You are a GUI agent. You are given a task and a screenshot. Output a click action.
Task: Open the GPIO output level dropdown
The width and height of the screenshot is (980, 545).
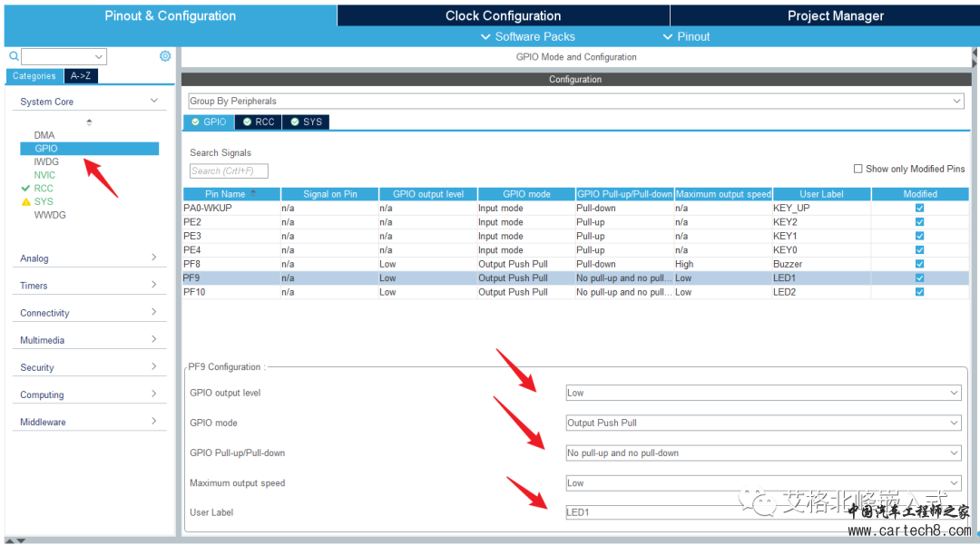pos(763,393)
